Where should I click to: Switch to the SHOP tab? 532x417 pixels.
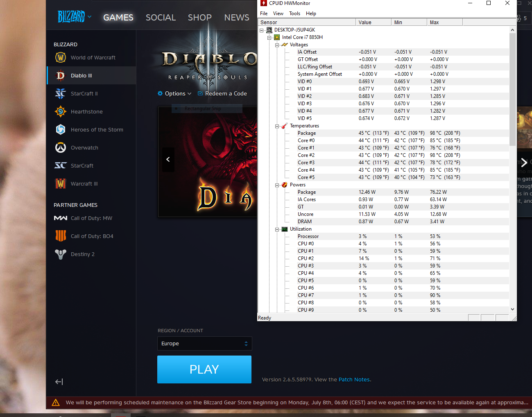pyautogui.click(x=200, y=17)
